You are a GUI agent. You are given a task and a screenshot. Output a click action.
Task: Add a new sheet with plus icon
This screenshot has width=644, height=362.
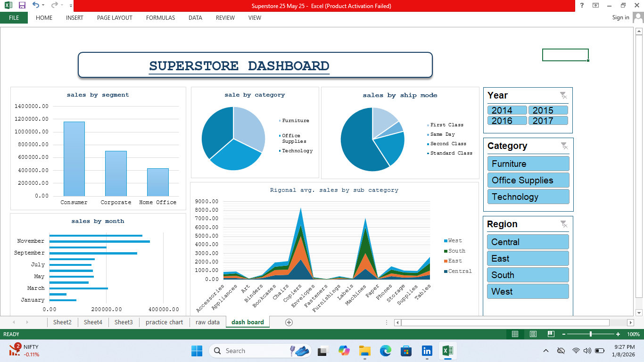289,322
